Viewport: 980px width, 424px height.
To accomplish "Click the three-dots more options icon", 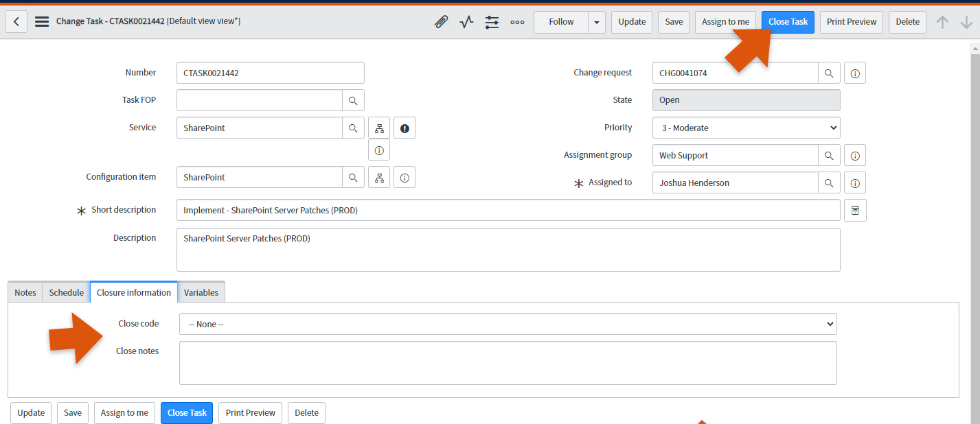I will pos(517,22).
